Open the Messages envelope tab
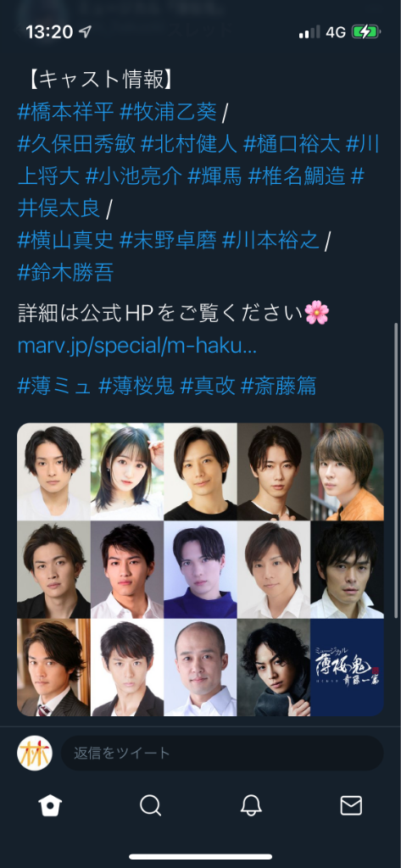The height and width of the screenshot is (868, 401). coord(351,805)
